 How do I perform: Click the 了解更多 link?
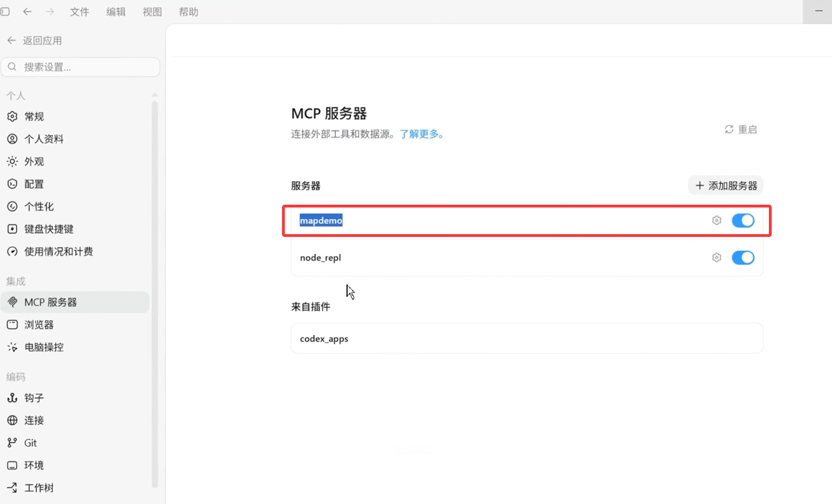click(x=422, y=134)
